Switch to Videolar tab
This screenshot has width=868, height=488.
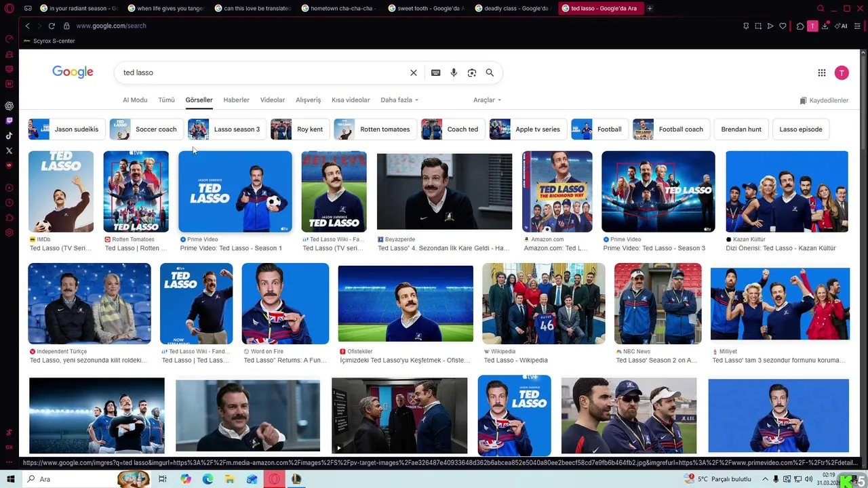click(x=273, y=100)
